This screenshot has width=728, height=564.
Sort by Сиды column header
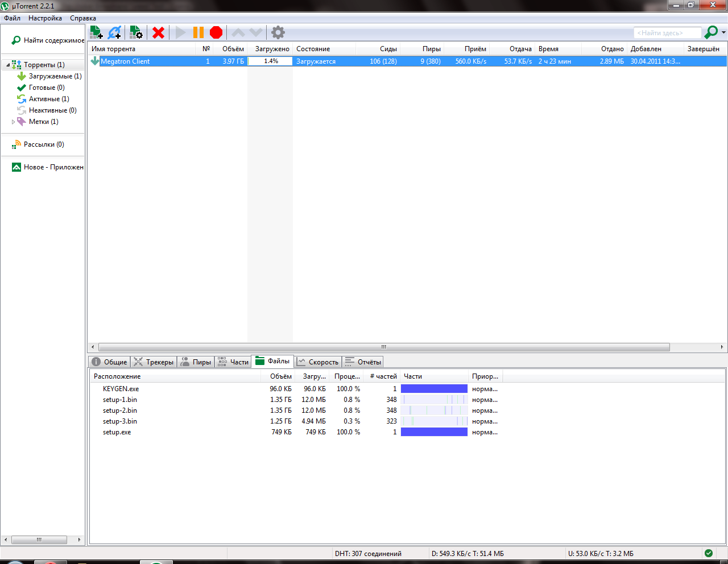[x=378, y=49]
